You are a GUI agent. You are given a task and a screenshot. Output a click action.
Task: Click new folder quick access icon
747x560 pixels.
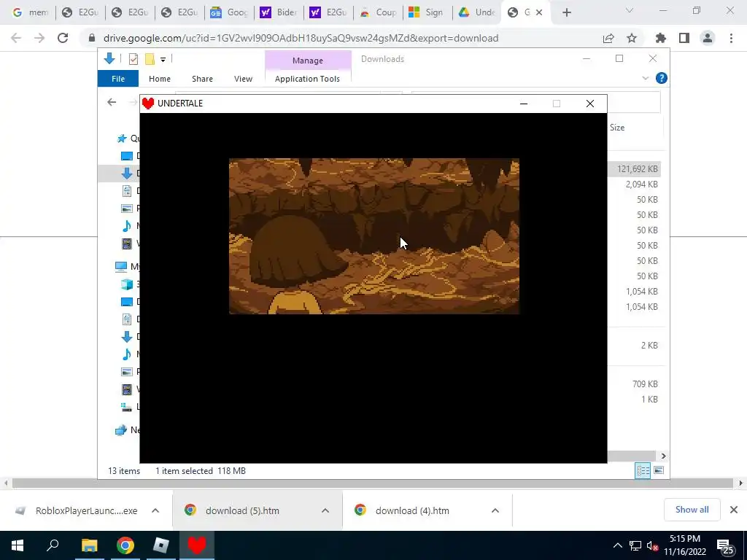pos(150,59)
